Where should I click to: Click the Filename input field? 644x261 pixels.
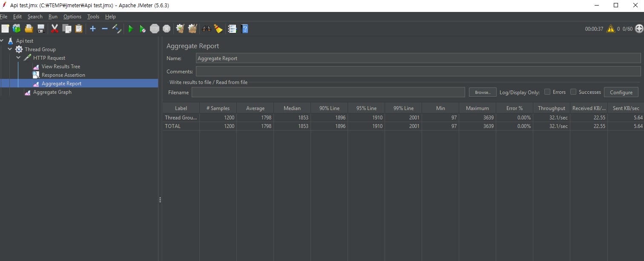[x=328, y=93]
